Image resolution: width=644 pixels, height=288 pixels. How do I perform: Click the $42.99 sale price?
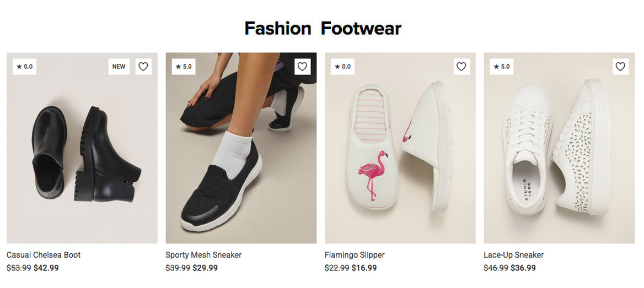pyautogui.click(x=46, y=268)
